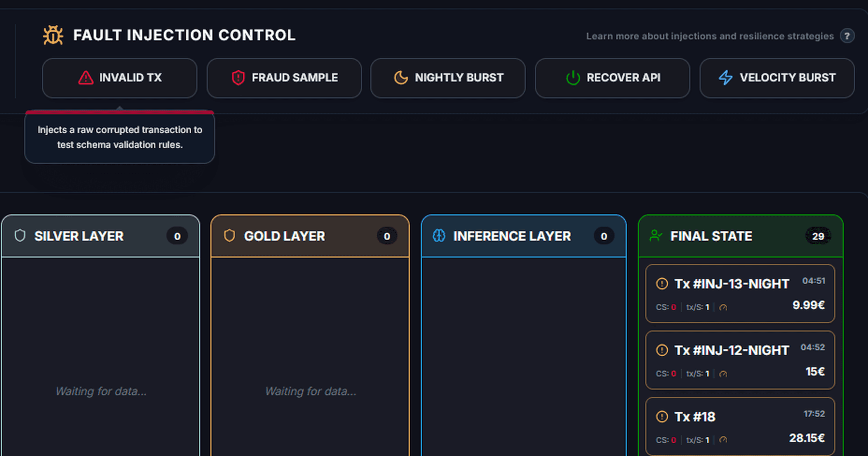868x456 pixels.
Task: Click the 9.99€ amount
Action: pos(808,305)
